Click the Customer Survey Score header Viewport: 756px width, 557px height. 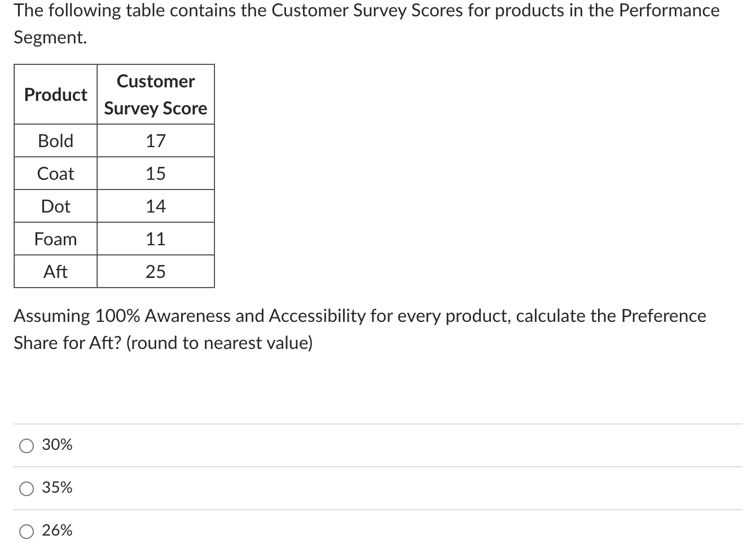(x=155, y=94)
